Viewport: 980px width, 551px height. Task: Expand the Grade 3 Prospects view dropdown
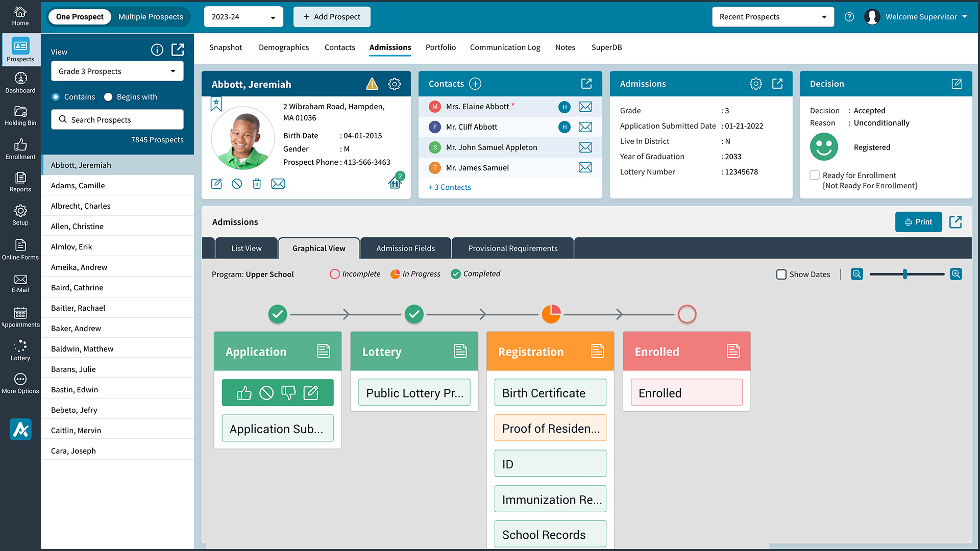pos(117,71)
